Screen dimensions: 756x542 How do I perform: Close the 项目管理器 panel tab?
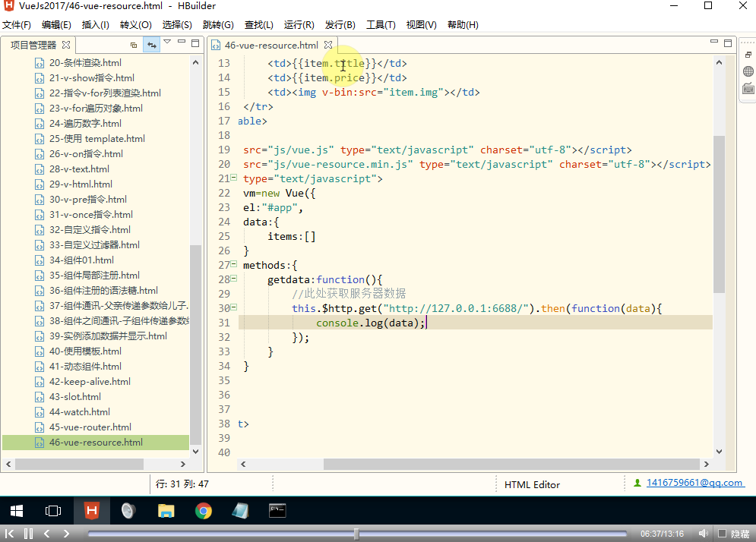66,45
